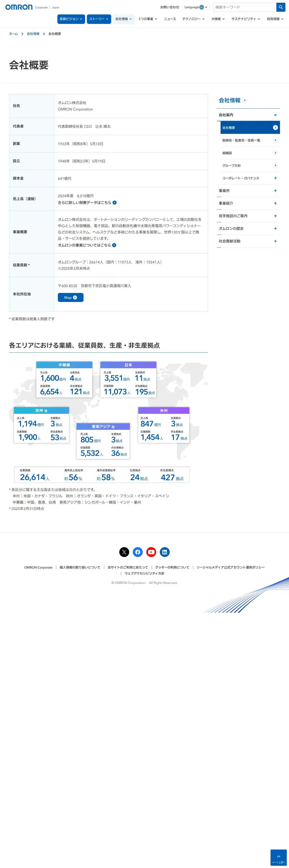Open 個人情報の取り扱いについて footer link
The image size is (289, 868).
(80, 567)
